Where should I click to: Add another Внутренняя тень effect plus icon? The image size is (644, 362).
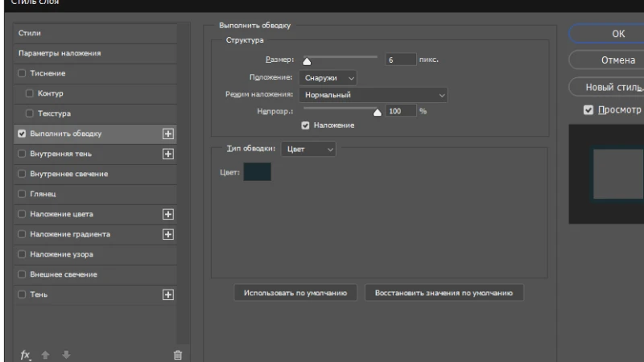(168, 154)
